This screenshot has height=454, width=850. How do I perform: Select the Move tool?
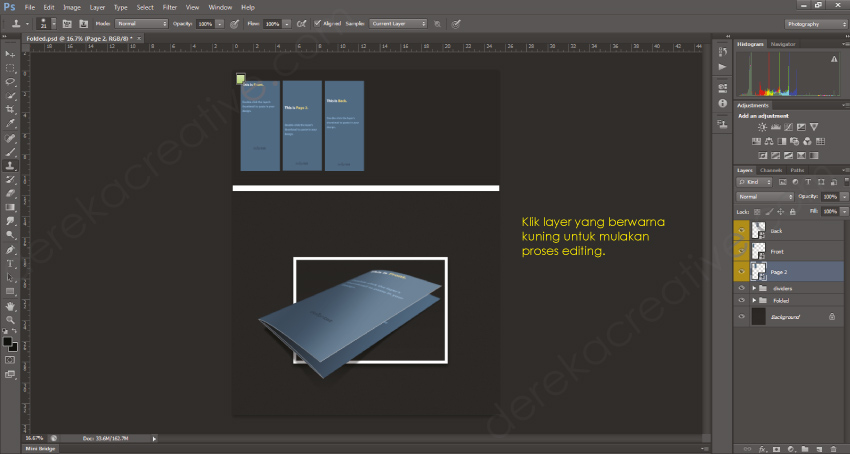[10, 54]
